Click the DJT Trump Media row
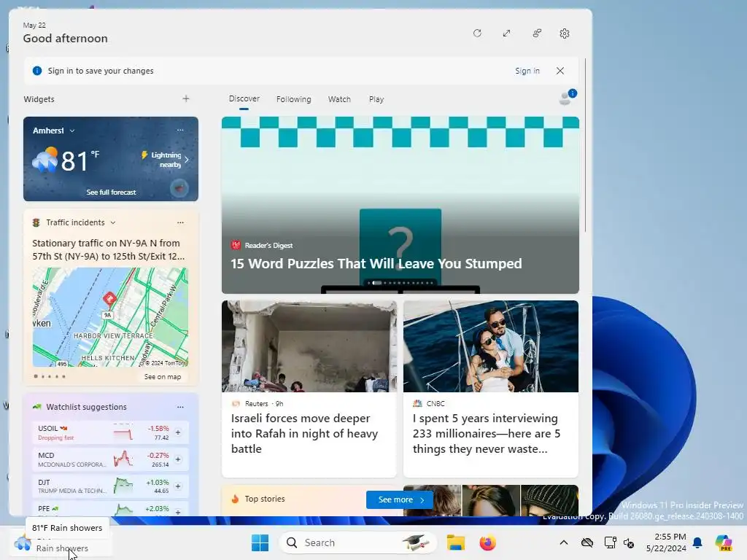 110,486
